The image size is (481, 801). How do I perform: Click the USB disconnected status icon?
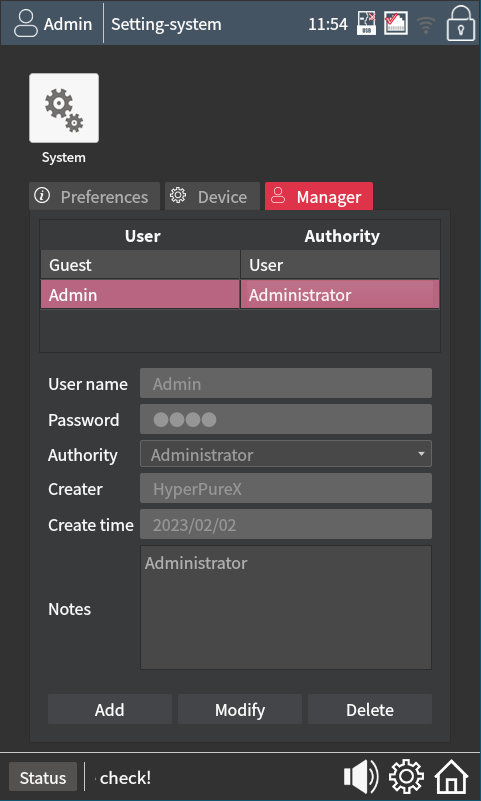tap(366, 23)
